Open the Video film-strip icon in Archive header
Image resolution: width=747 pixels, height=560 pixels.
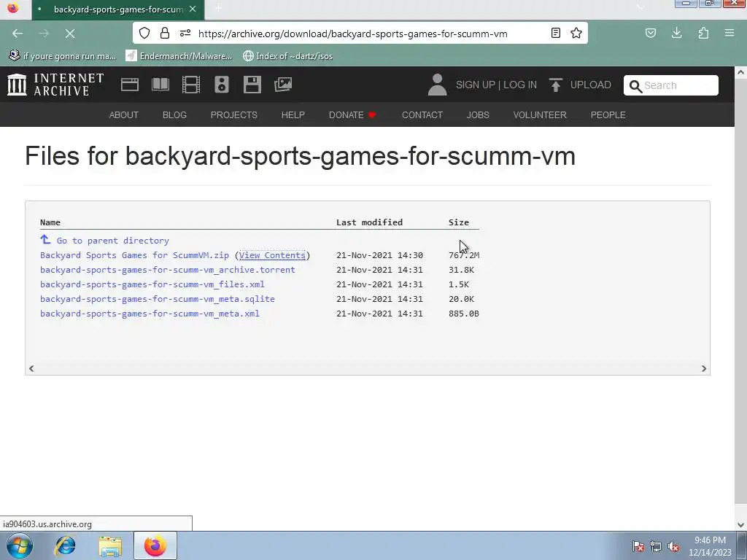[191, 85]
